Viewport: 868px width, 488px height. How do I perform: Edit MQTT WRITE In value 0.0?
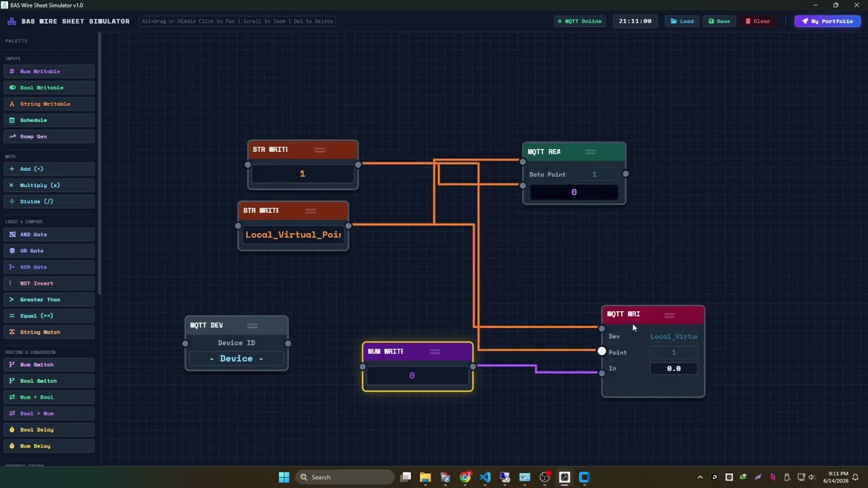[x=673, y=369]
